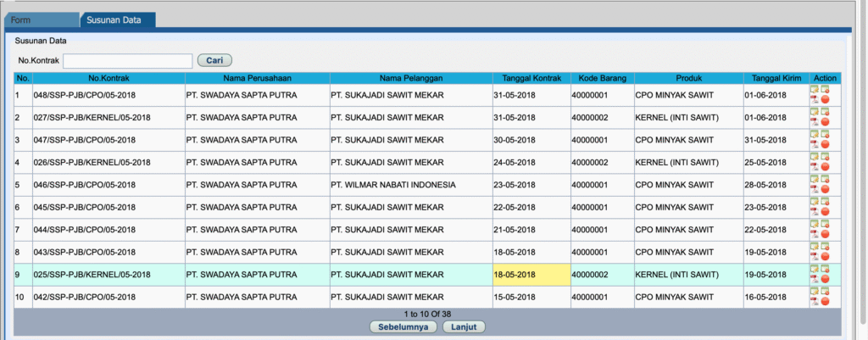The image size is (868, 340).
Task: Delete row 042/SSP-PJB/CPO/05-2018 with table-x icon
Action: point(825,292)
